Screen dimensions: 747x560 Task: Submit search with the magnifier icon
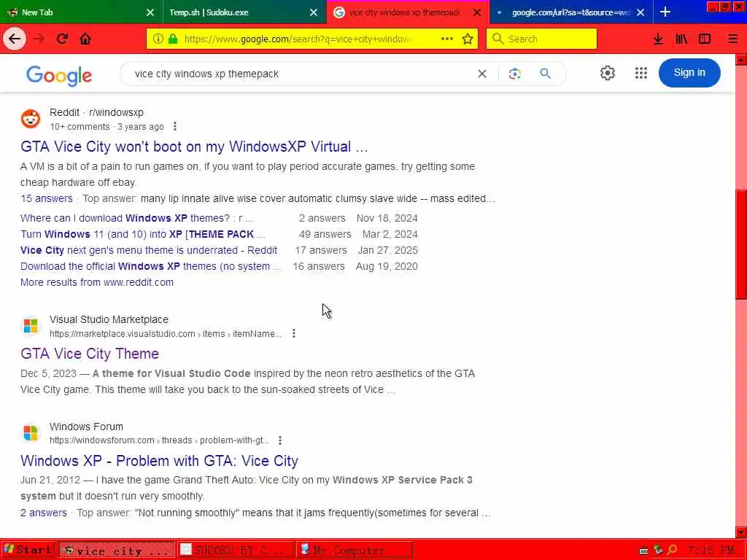545,74
